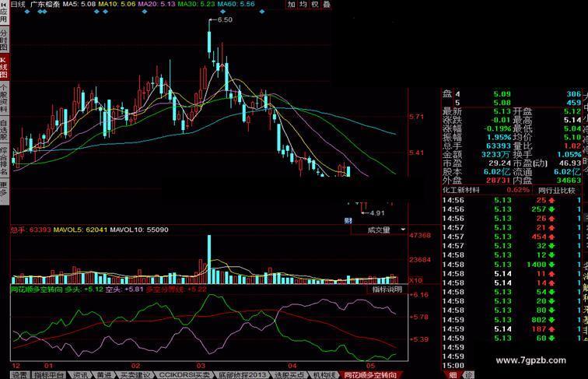Click the 市盈 29.24 value
Screen dimensions: 588x379
(500, 163)
